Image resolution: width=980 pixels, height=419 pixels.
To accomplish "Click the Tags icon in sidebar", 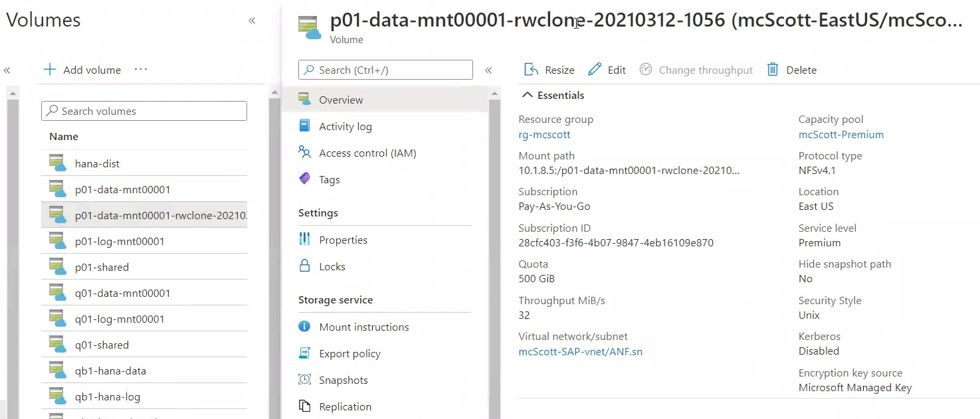I will coord(305,179).
